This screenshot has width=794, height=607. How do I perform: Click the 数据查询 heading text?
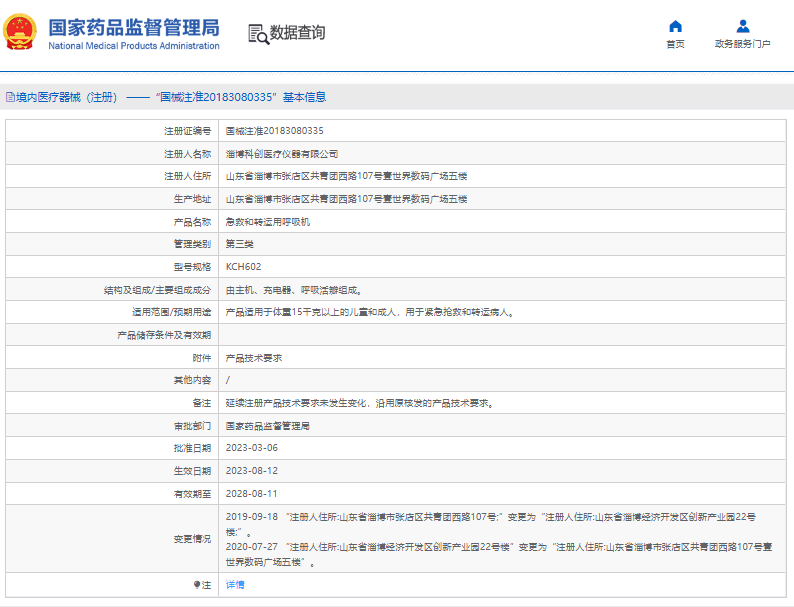[x=297, y=33]
